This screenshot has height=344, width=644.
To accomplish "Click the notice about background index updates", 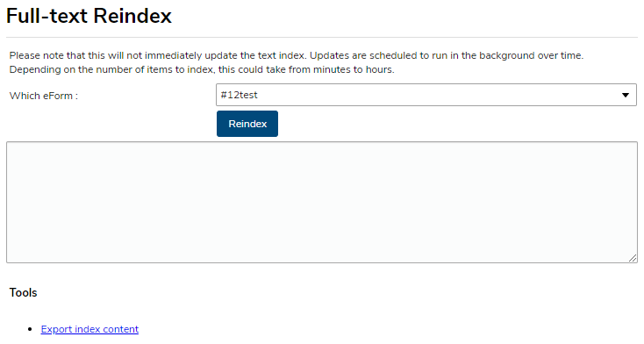I will pos(297,55).
